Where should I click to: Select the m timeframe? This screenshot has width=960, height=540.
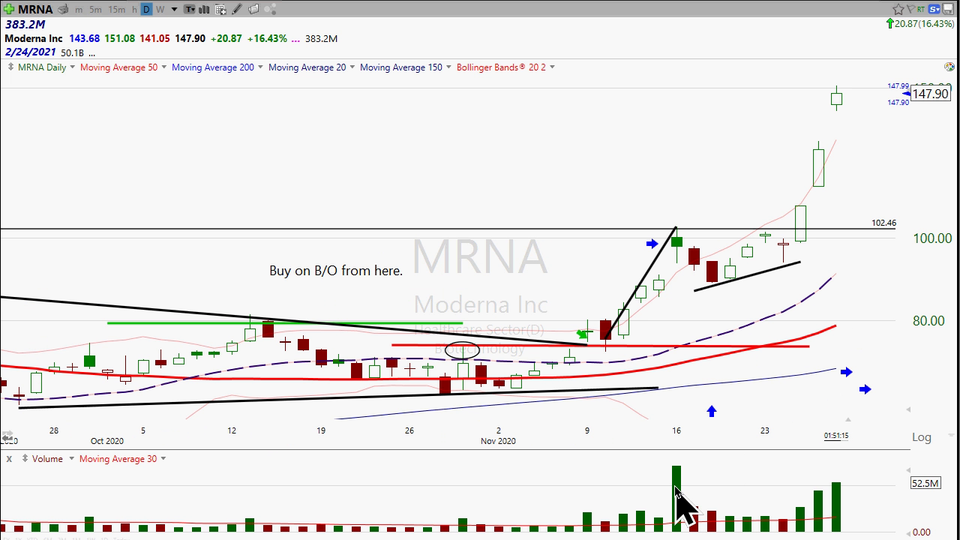coord(79,9)
